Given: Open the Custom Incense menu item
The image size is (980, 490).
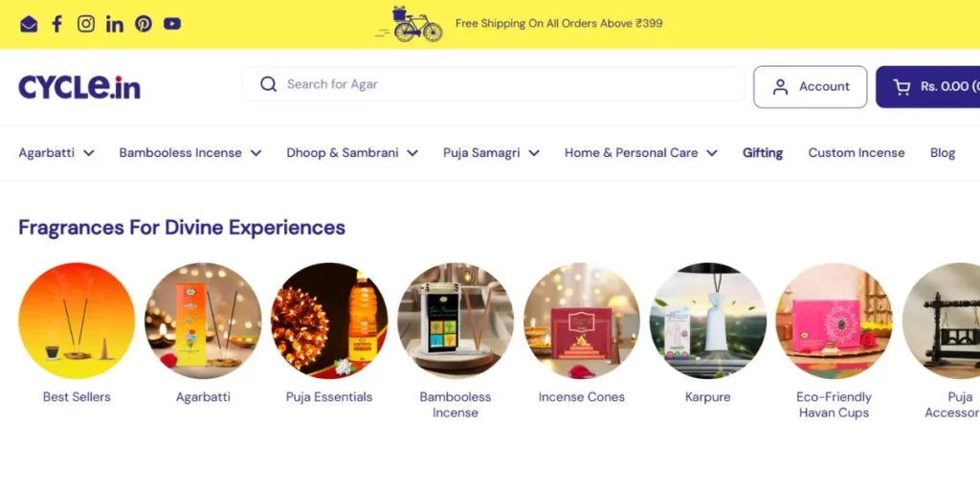Looking at the screenshot, I should pos(857,153).
